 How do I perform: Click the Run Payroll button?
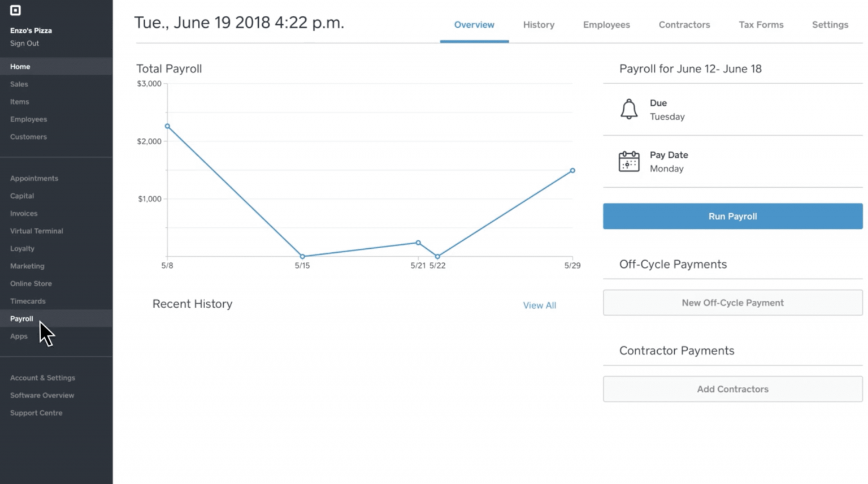click(732, 216)
